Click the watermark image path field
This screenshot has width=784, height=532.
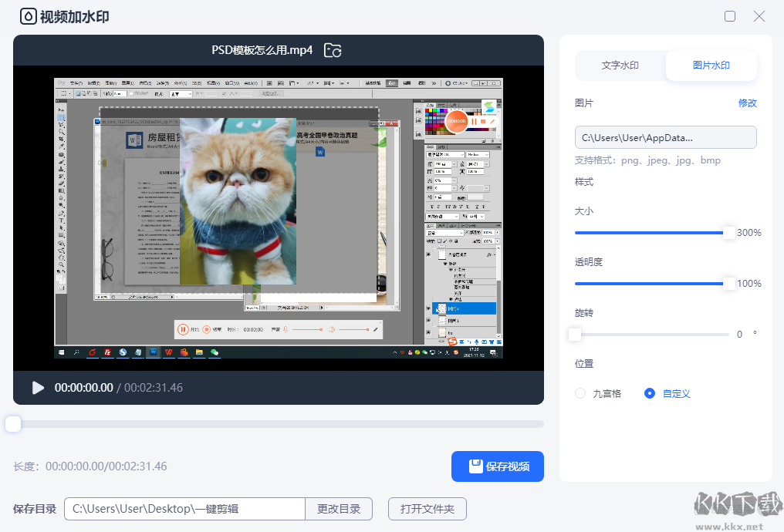tap(665, 137)
